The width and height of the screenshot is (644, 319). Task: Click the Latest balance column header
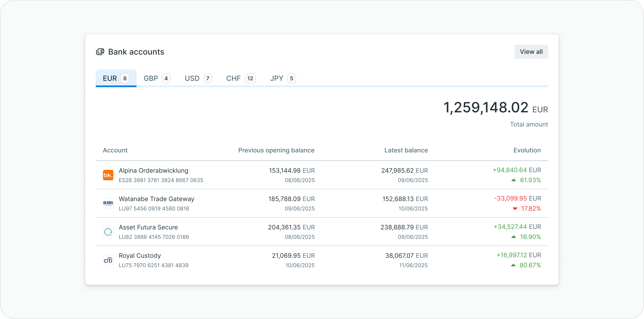(x=406, y=150)
